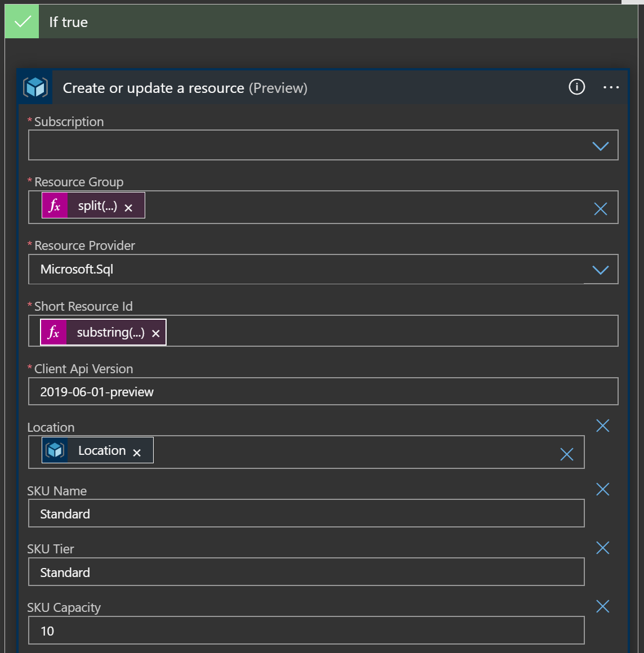Clear the SKU Capacity parameter with its X

[x=602, y=606]
